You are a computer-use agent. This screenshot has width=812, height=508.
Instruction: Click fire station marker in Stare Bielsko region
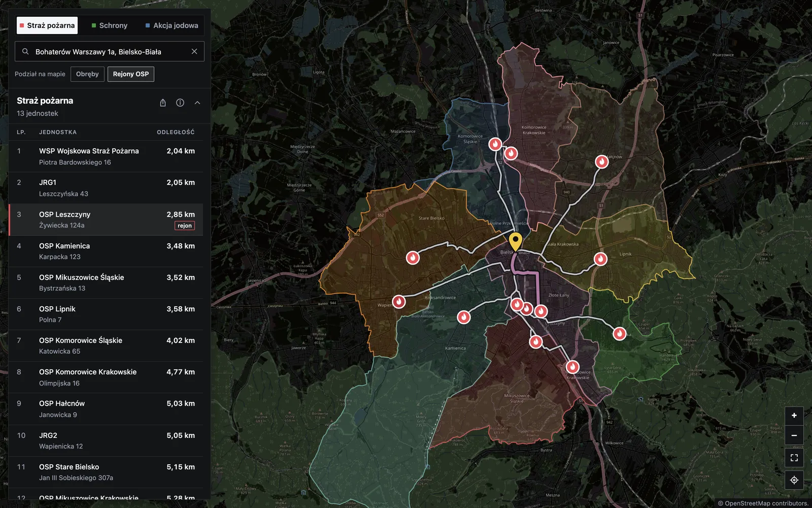(413, 258)
